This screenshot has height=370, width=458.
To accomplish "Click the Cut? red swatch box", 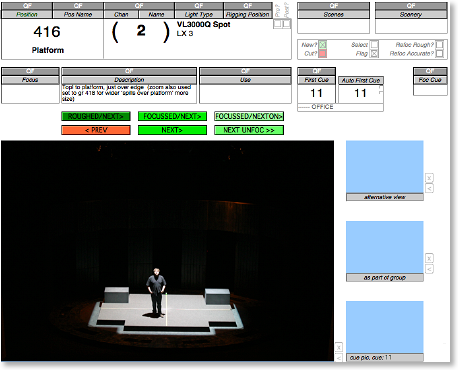I will [323, 54].
